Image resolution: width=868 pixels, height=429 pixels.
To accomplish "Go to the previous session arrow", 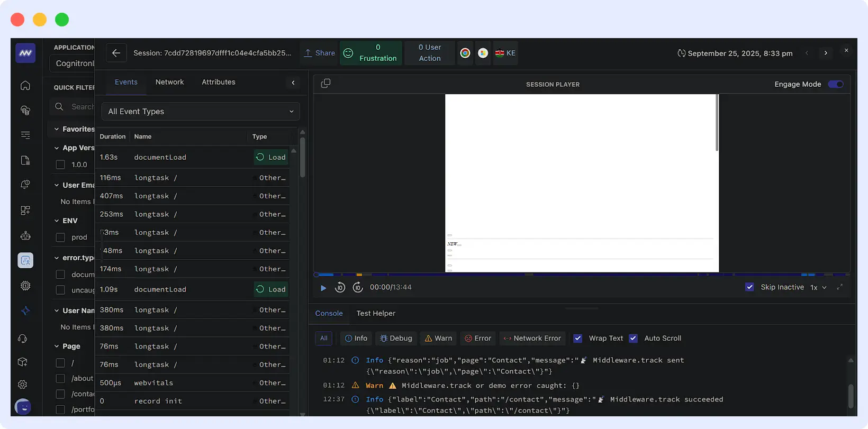I will pyautogui.click(x=807, y=53).
